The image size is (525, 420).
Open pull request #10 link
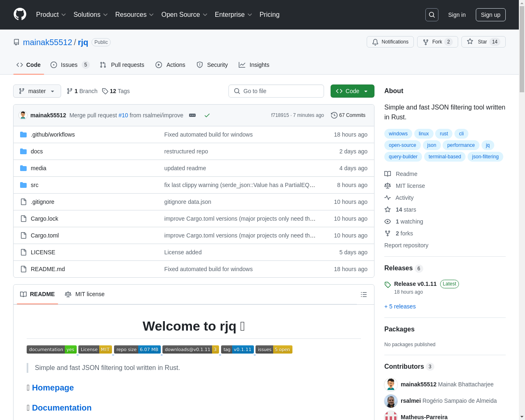coord(123,115)
